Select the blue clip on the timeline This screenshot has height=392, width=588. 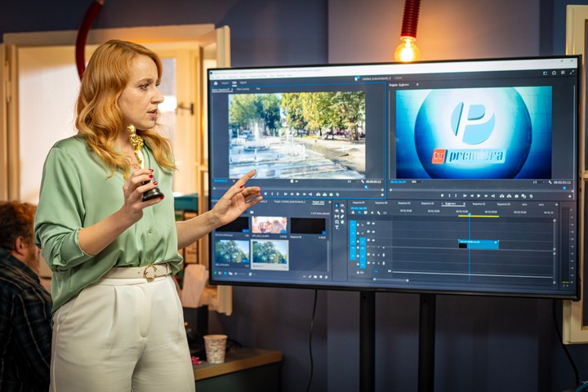(479, 243)
